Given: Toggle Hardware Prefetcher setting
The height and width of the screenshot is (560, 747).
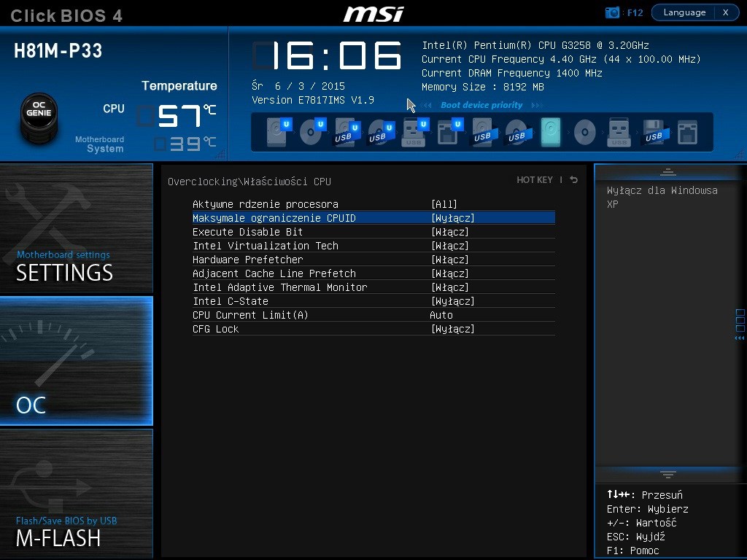Looking at the screenshot, I should (x=449, y=260).
